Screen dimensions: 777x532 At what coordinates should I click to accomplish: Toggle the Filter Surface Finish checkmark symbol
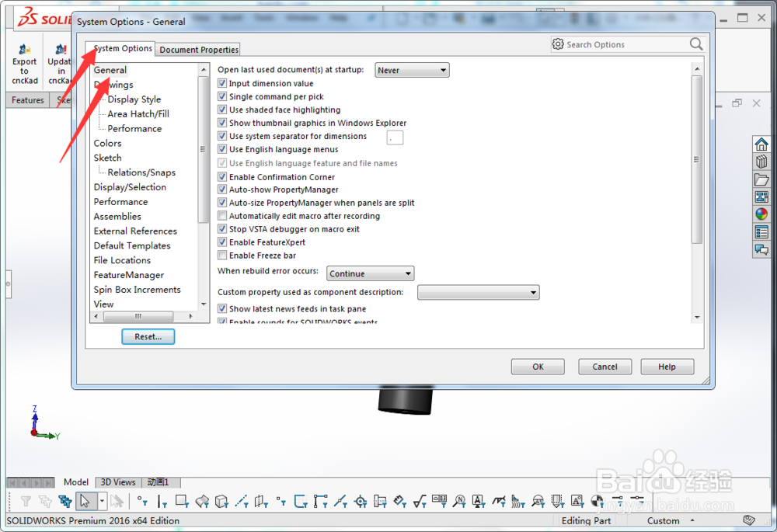[x=420, y=501]
